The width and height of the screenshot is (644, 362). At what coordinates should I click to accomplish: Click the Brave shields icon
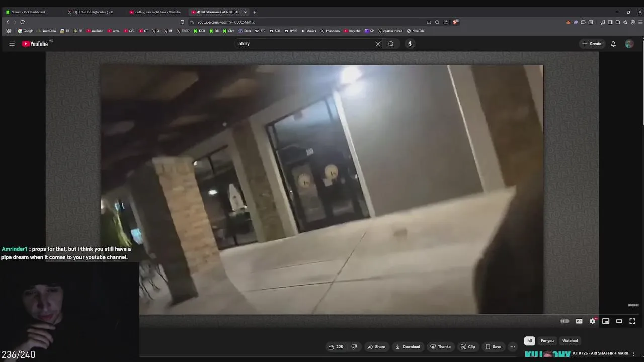455,22
